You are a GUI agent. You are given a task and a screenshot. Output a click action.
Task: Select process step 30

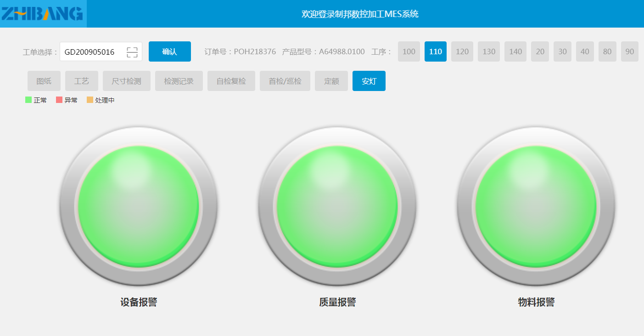pos(563,51)
